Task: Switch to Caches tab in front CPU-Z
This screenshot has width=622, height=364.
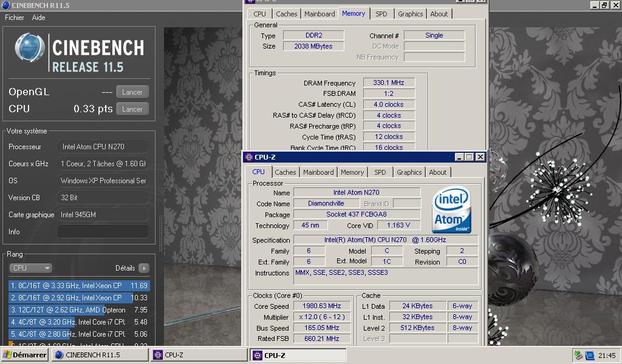Action: point(285,172)
